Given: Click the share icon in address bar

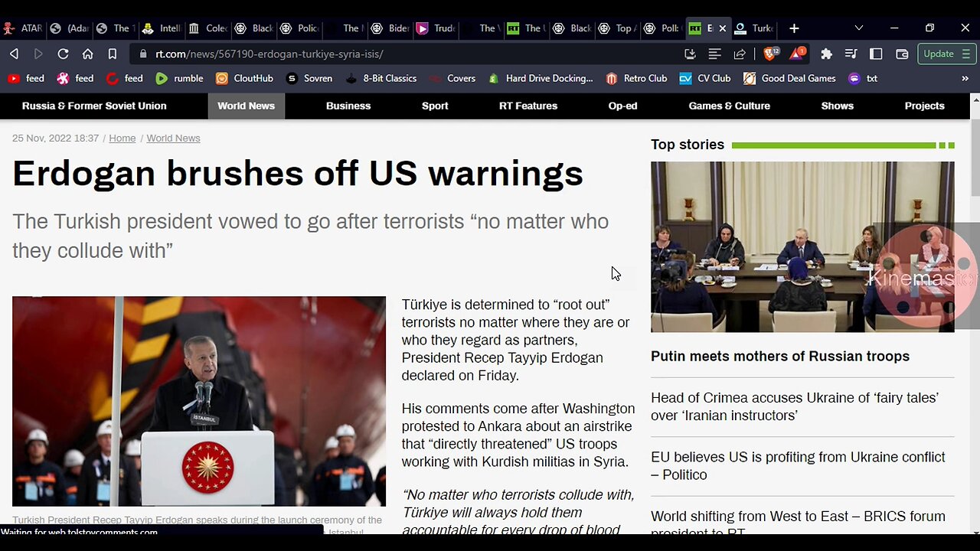Looking at the screenshot, I should 740,54.
